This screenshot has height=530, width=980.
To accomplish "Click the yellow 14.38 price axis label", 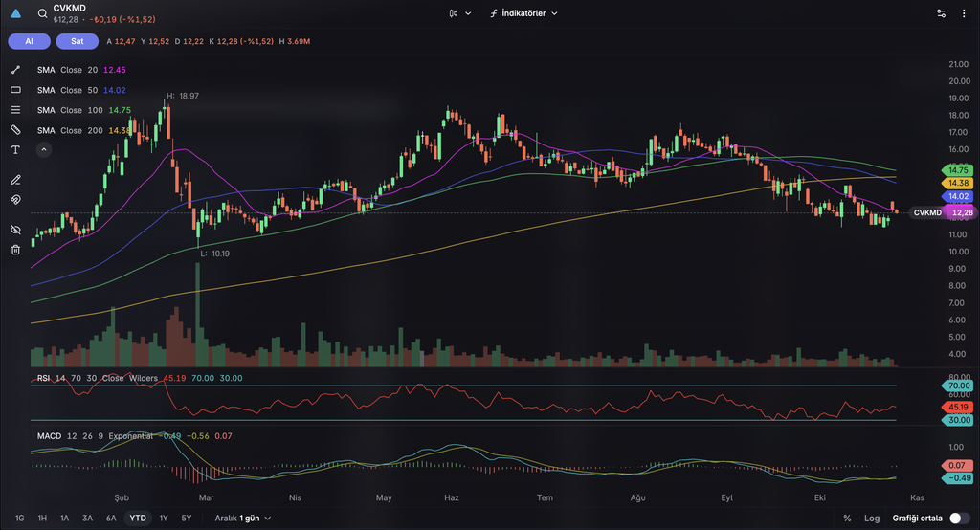I will [x=958, y=183].
